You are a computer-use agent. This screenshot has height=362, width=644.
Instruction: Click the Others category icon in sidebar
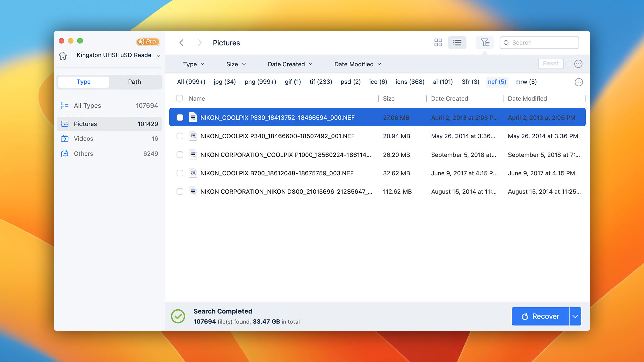pos(65,154)
